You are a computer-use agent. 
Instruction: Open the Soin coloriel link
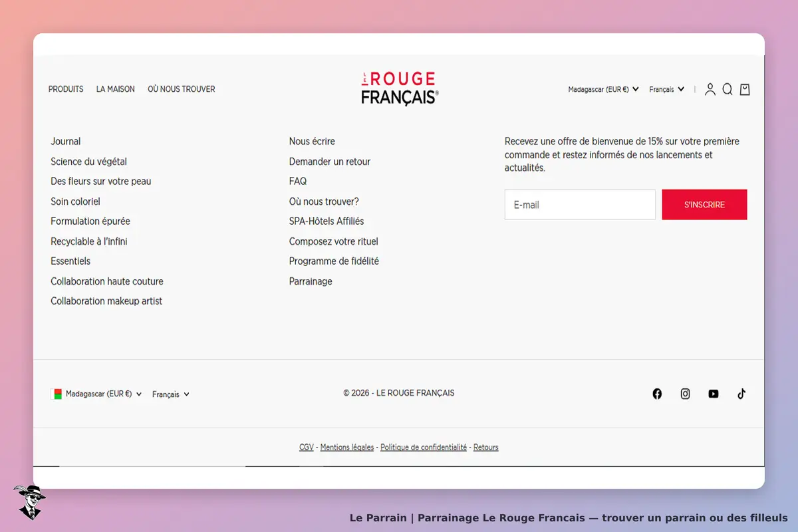point(75,201)
